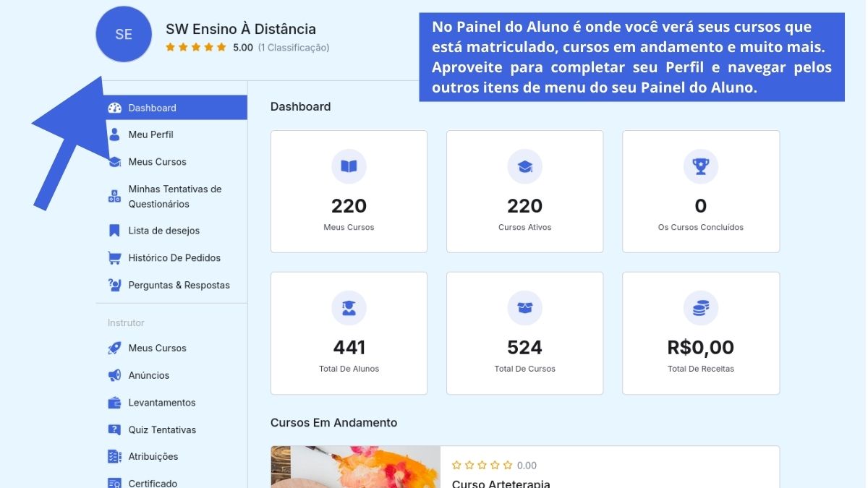Click the Histórico De Pedidos cart icon
Screen dimensions: 868x488
pos(114,257)
